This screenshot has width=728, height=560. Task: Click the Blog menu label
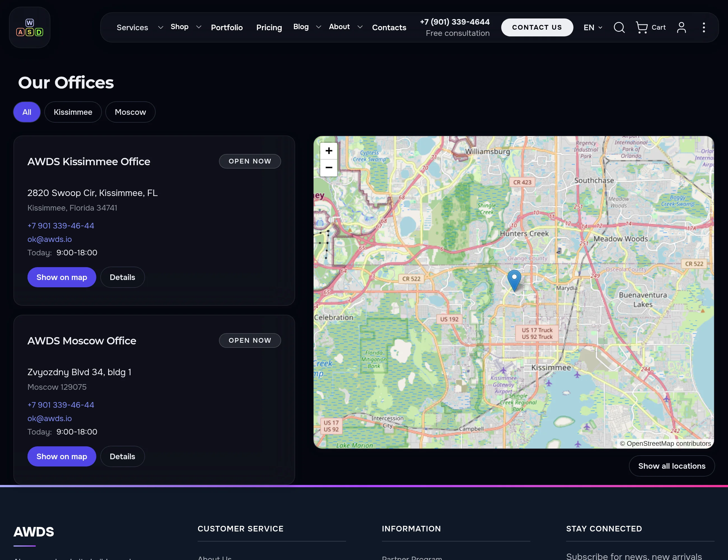301,27
